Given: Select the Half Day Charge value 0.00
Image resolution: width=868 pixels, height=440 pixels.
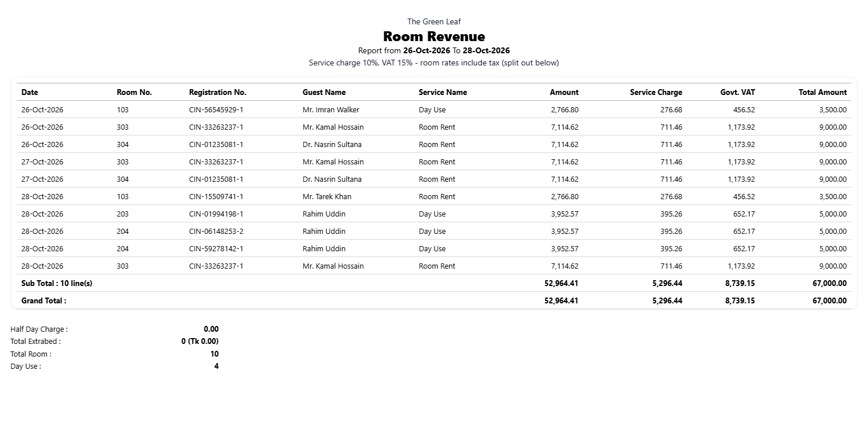Looking at the screenshot, I should pyautogui.click(x=211, y=329).
